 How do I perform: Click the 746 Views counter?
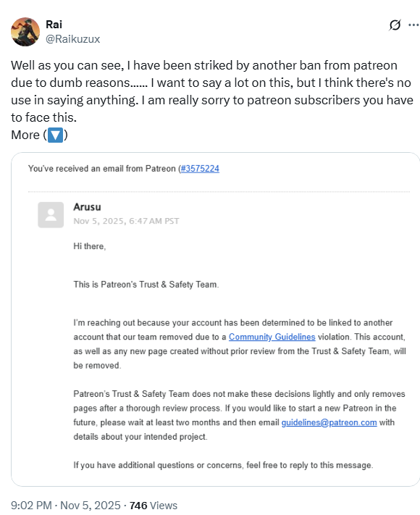coord(154,505)
